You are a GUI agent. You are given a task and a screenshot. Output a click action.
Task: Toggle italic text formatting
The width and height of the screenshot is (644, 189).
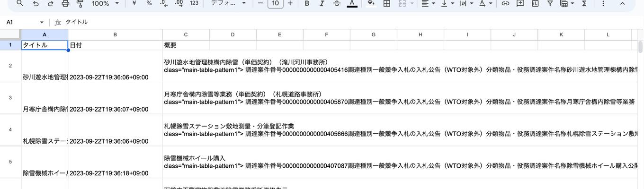(322, 3)
